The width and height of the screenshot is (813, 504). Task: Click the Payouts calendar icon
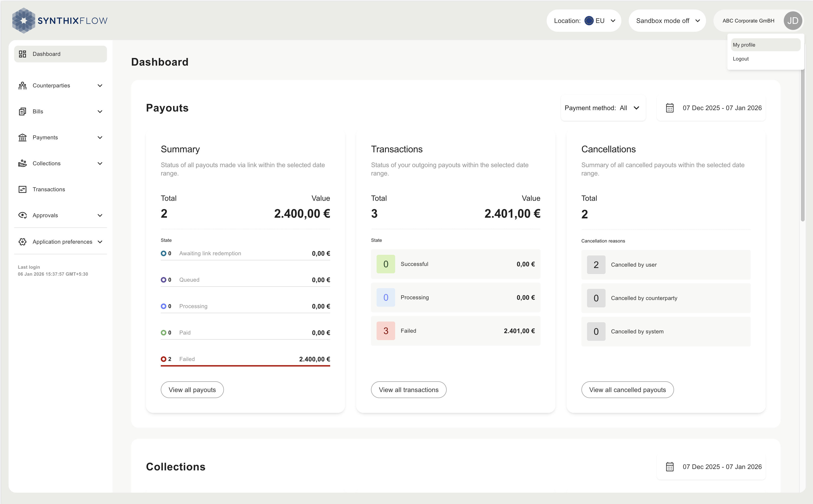pos(670,108)
